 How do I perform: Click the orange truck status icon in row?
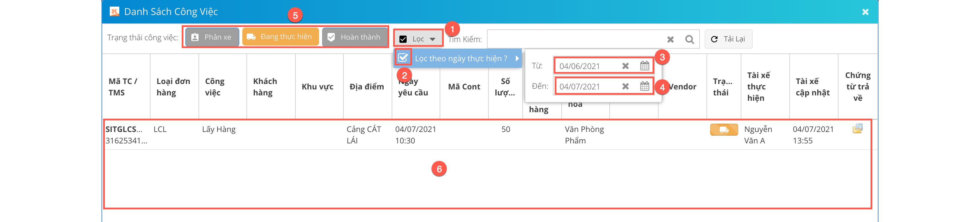tap(724, 130)
